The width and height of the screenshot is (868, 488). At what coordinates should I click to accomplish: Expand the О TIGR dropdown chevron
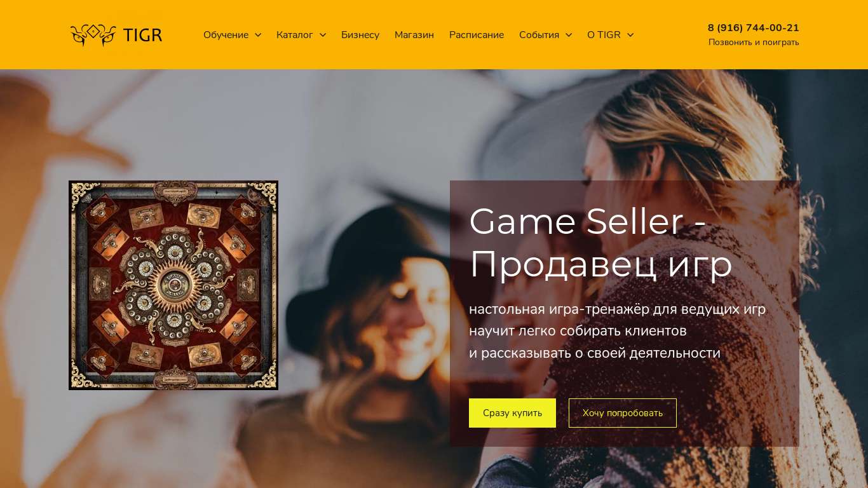click(630, 35)
